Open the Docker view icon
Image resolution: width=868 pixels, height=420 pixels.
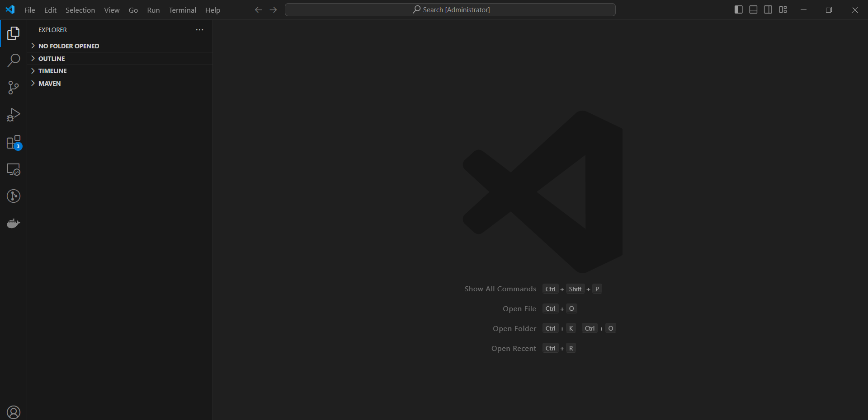click(14, 223)
